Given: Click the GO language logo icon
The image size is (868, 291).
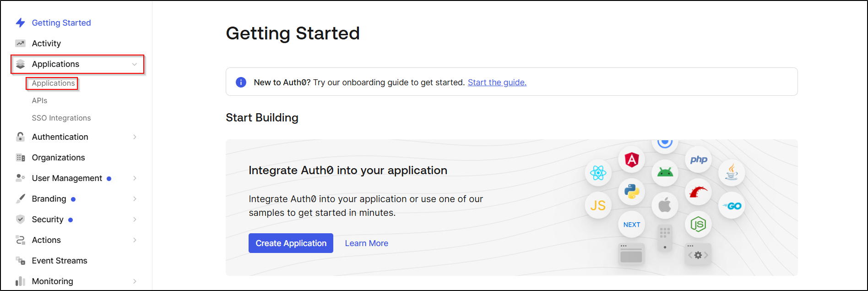Looking at the screenshot, I should click(732, 206).
